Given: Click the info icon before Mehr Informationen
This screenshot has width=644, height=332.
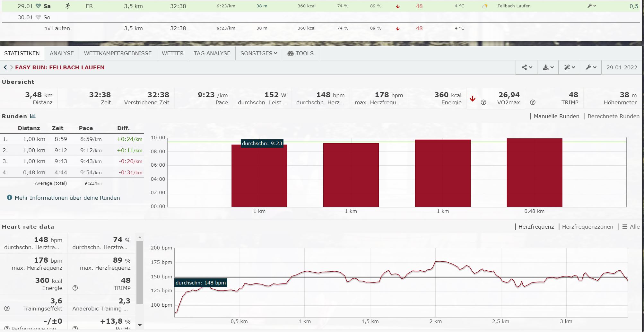Looking at the screenshot, I should (10, 197).
